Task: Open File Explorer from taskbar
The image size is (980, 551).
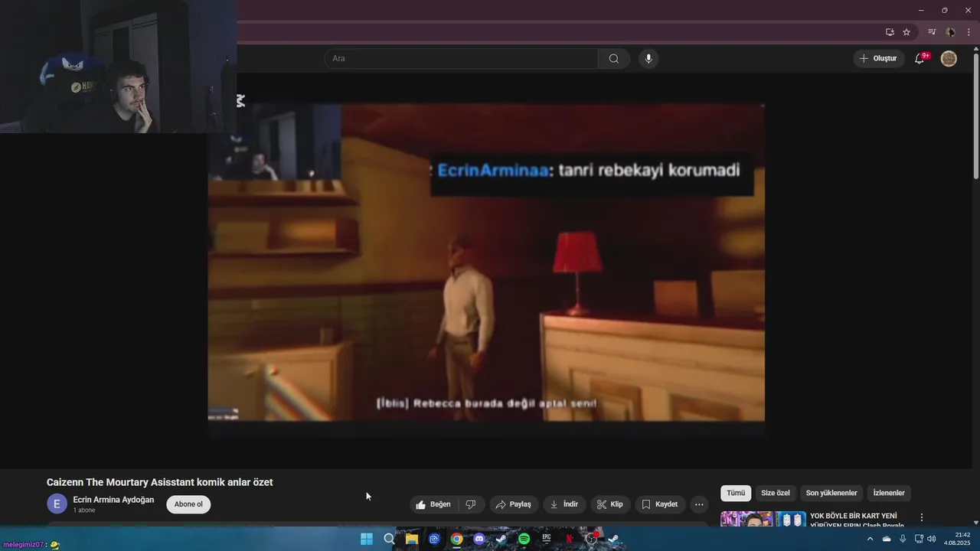Action: pos(412,539)
